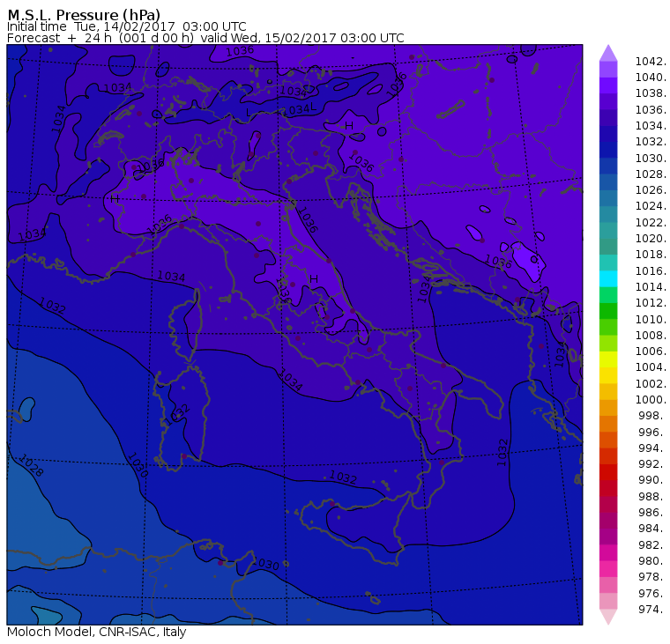Click the "1028" isobar label on the map
The height and width of the screenshot is (644, 670).
click(31, 465)
